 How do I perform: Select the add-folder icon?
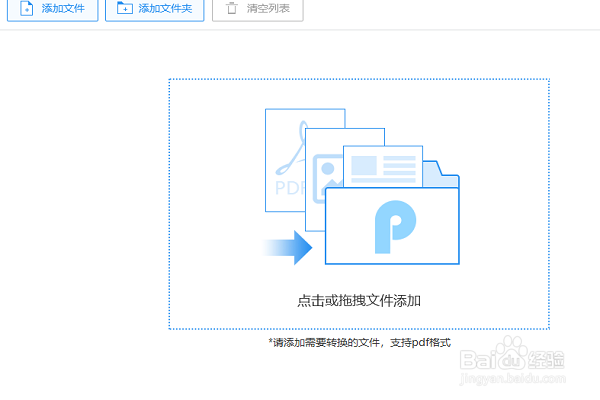tap(125, 8)
